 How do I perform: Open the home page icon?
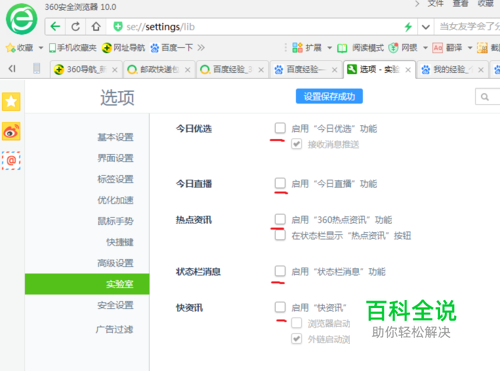coord(96,27)
